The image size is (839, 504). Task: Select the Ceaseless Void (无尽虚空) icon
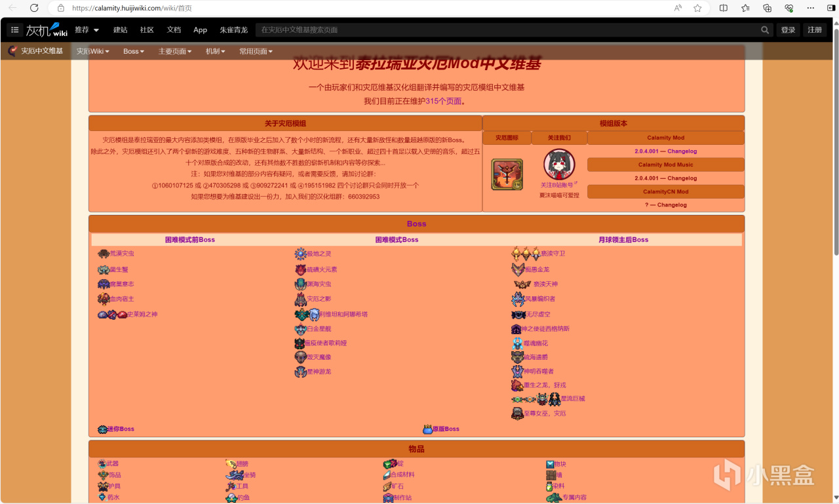[x=518, y=315]
